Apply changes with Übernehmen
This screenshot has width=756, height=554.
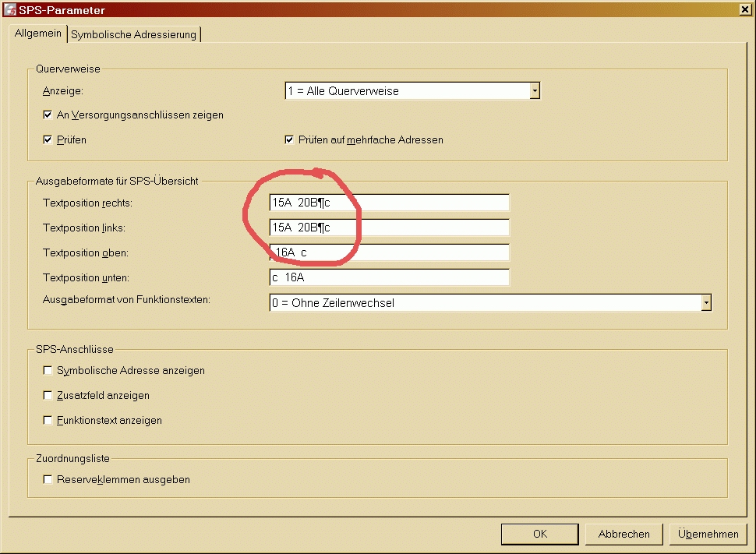[708, 535]
